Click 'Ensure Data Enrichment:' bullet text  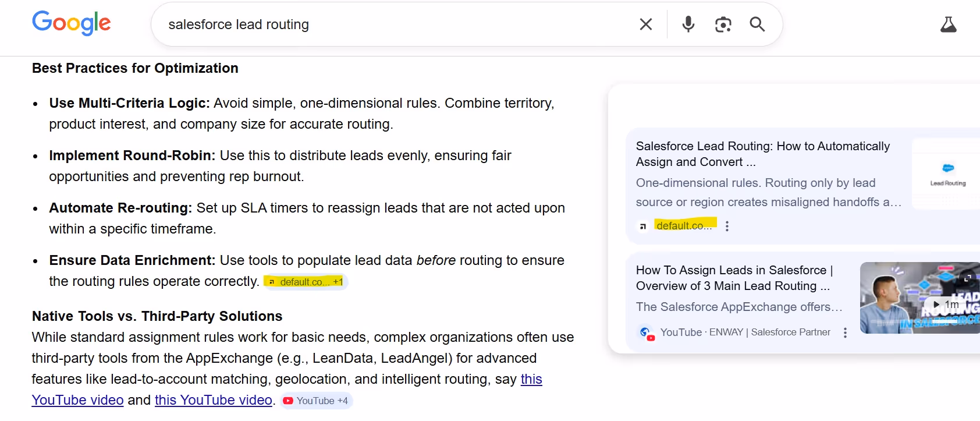coord(132,260)
